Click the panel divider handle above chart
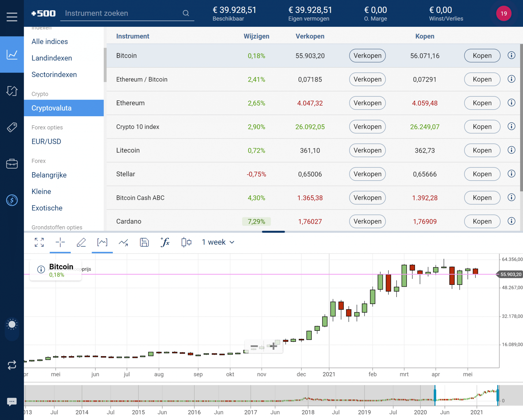This screenshot has height=420, width=523. pyautogui.click(x=273, y=232)
